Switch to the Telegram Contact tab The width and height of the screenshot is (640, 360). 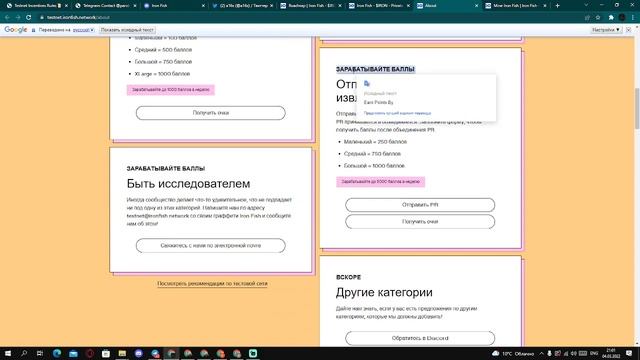click(105, 6)
